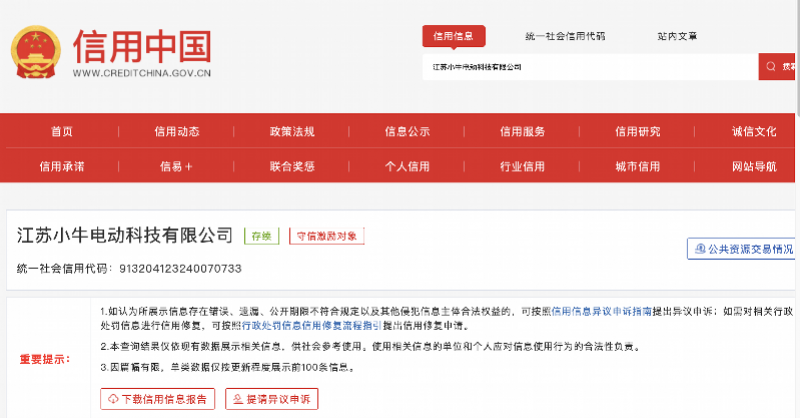Open 首页 in the navigation bar
Screen dimensions: 800x418
tap(62, 132)
